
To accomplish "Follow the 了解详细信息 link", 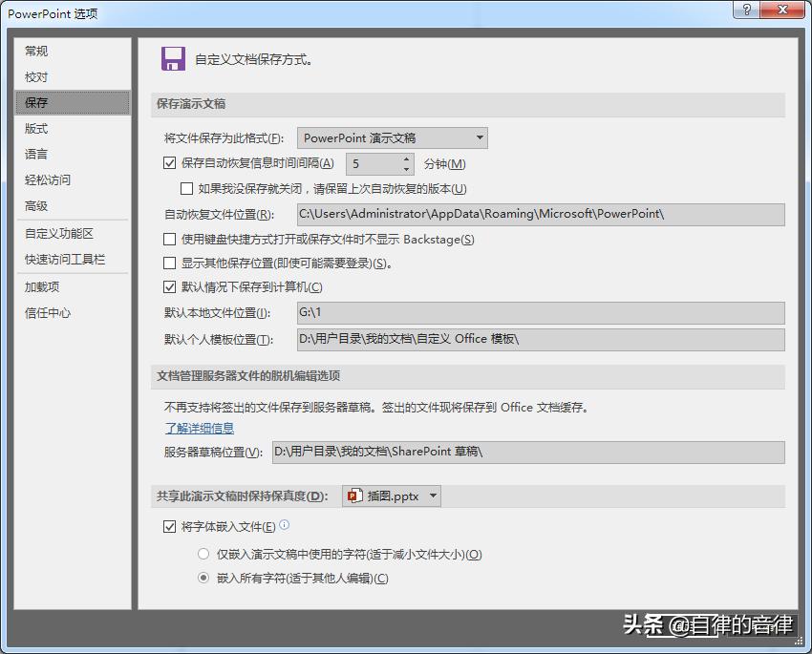I will (200, 428).
